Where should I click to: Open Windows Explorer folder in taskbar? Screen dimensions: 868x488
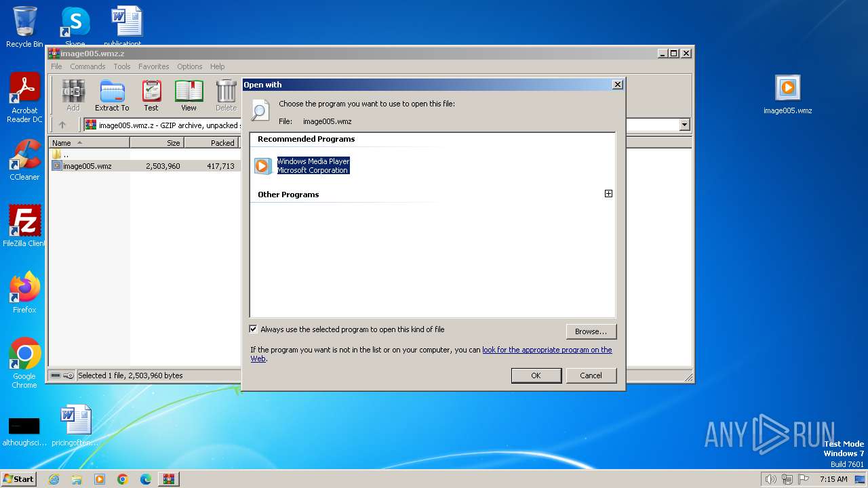click(77, 479)
